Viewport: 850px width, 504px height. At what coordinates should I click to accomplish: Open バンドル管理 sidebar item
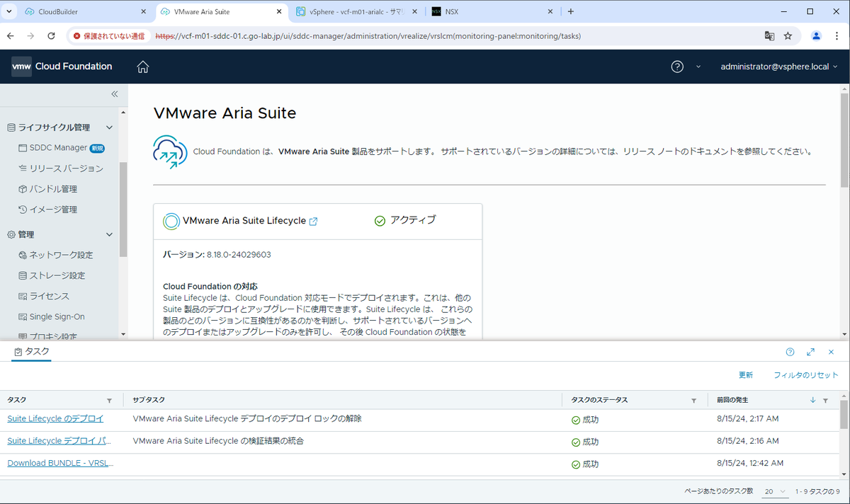pyautogui.click(x=48, y=189)
